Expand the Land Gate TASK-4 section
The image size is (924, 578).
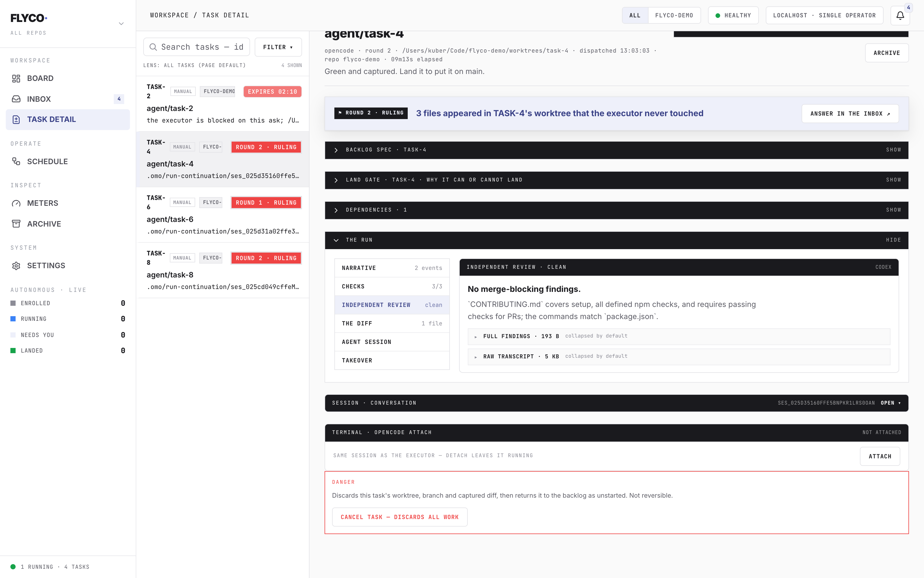(x=616, y=180)
